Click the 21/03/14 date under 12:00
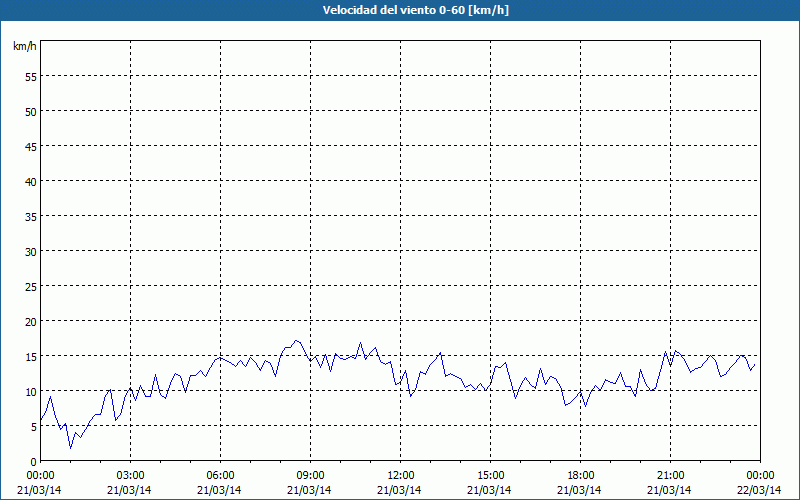800x500 pixels. [399, 490]
